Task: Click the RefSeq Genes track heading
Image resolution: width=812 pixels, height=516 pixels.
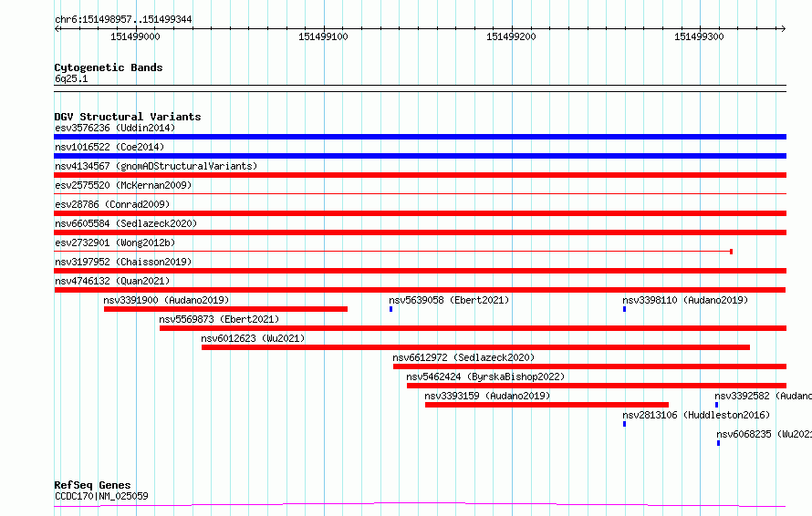Action: tap(92, 485)
